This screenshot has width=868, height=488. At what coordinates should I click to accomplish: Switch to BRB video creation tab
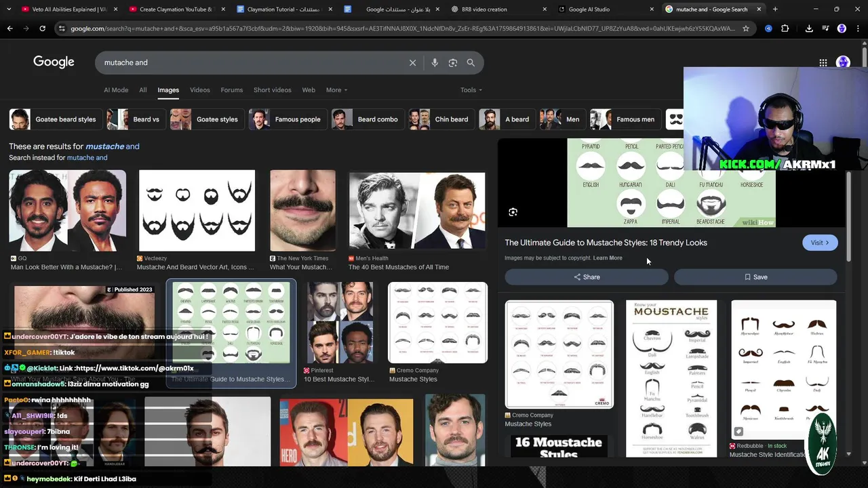point(498,9)
